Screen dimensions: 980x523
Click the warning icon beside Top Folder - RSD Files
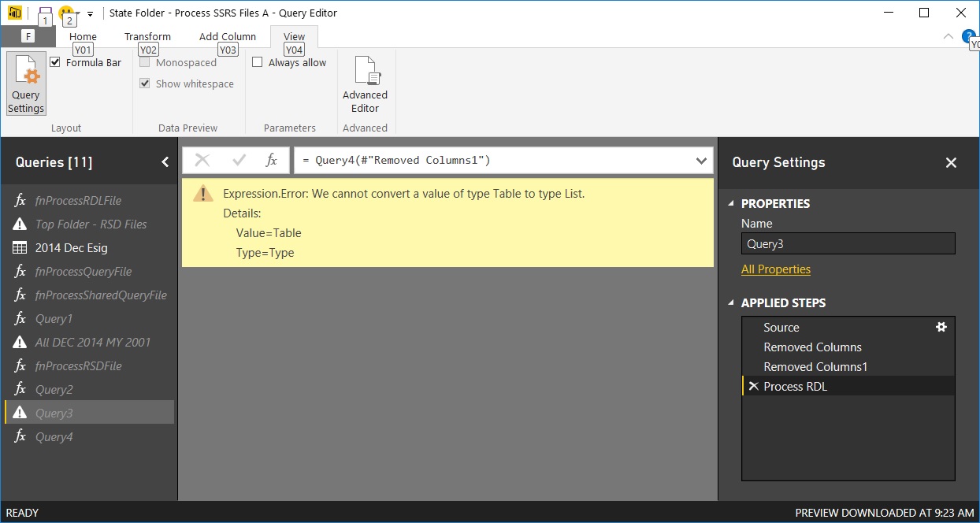(20, 224)
